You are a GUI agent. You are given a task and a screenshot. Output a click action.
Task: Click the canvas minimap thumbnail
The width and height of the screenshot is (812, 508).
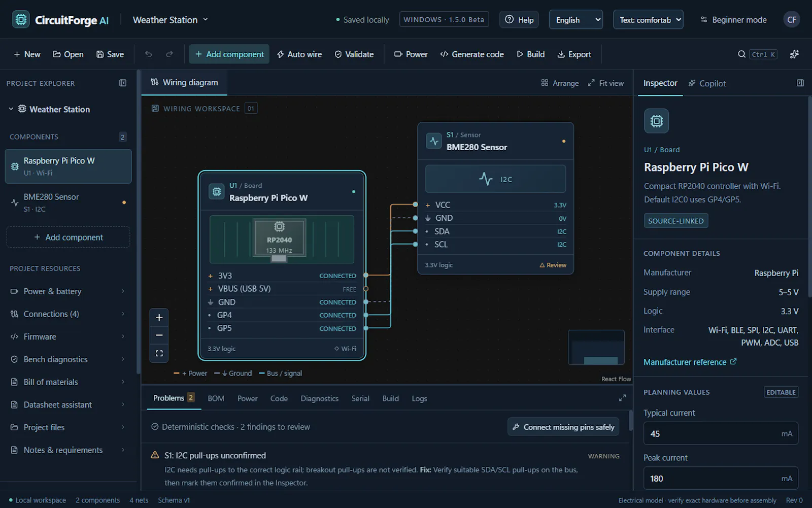click(596, 348)
